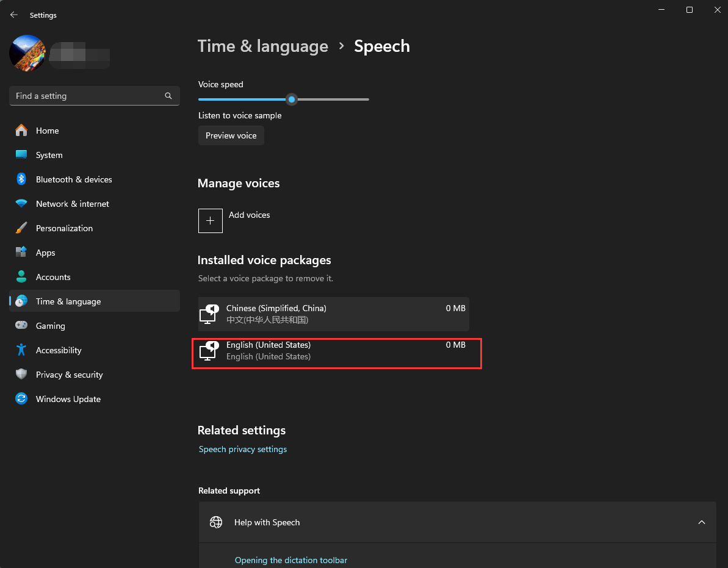Click the Privacy shield icon
The height and width of the screenshot is (568, 728).
(x=21, y=374)
